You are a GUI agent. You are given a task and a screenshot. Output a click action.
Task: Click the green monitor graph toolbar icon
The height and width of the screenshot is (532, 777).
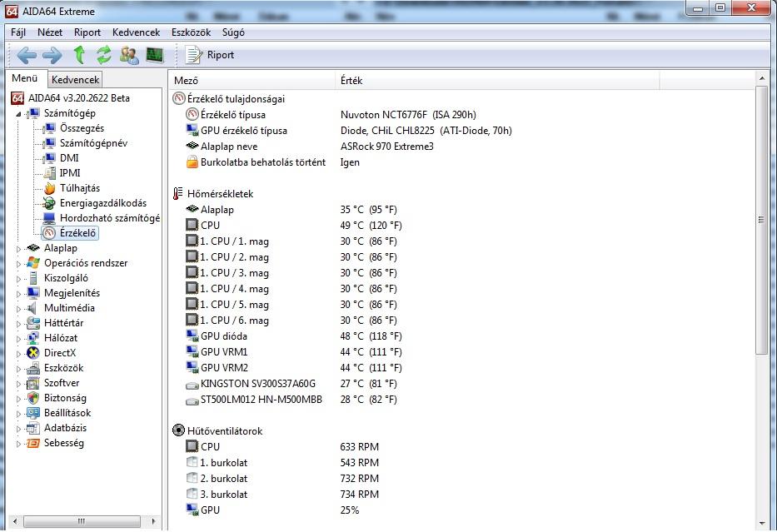coord(155,54)
